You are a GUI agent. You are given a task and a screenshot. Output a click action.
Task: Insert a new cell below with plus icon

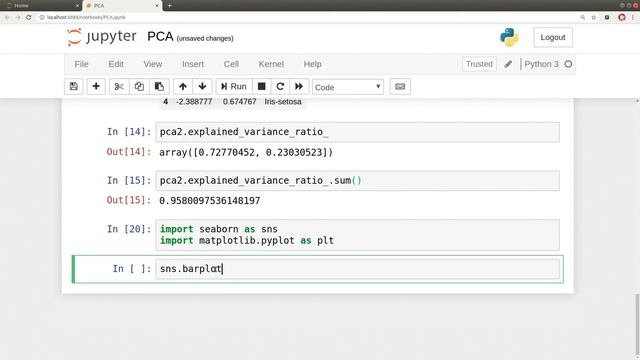tap(96, 87)
